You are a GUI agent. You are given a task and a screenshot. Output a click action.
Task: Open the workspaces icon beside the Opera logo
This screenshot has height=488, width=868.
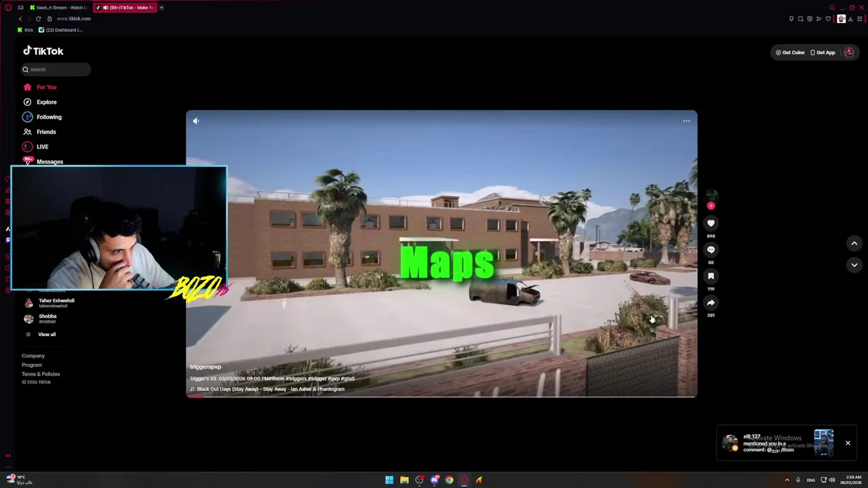coord(20,7)
